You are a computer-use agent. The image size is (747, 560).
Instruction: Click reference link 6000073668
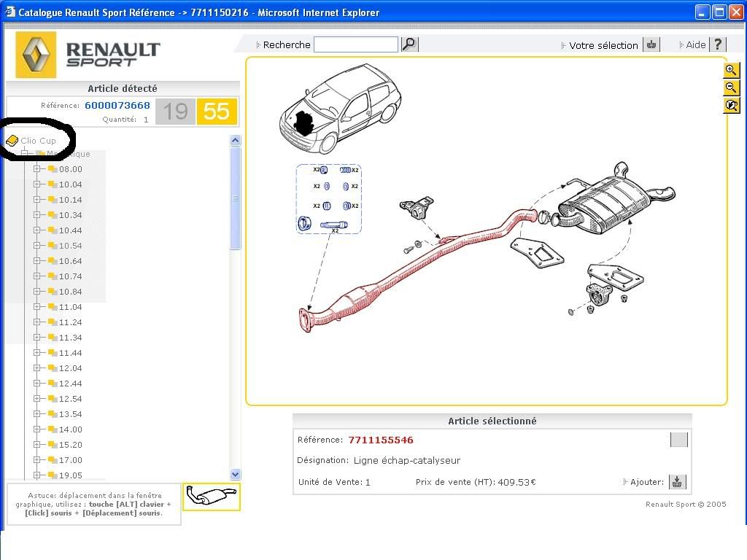tap(117, 105)
